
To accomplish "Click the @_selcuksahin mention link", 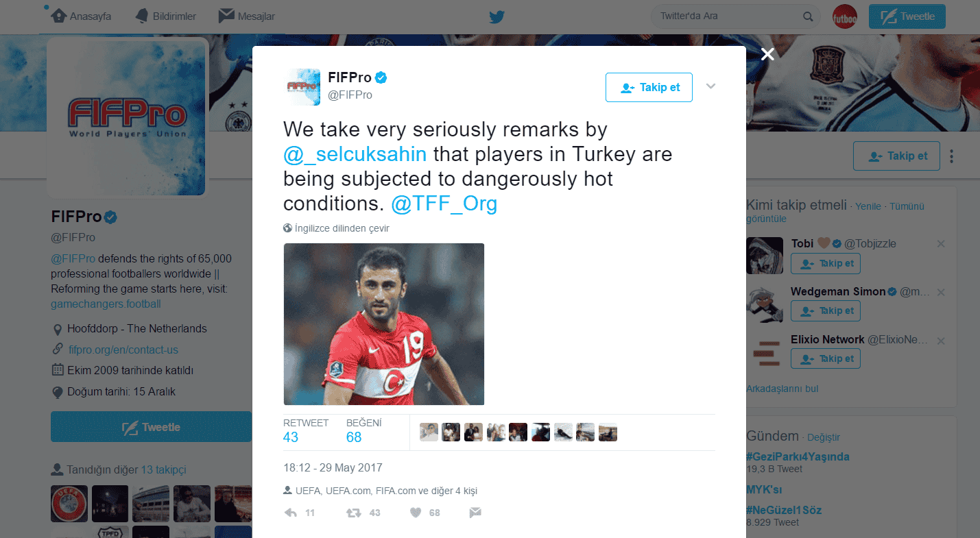I will [355, 154].
